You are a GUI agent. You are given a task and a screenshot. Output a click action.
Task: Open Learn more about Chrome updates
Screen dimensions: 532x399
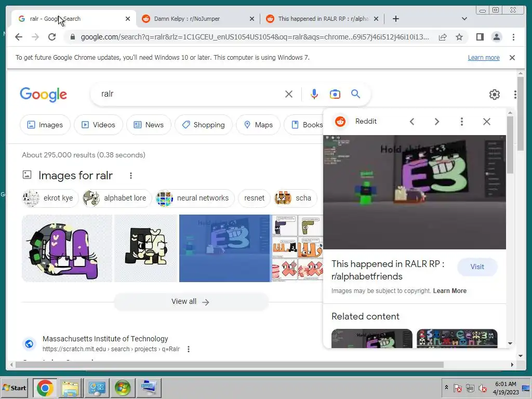click(x=484, y=58)
